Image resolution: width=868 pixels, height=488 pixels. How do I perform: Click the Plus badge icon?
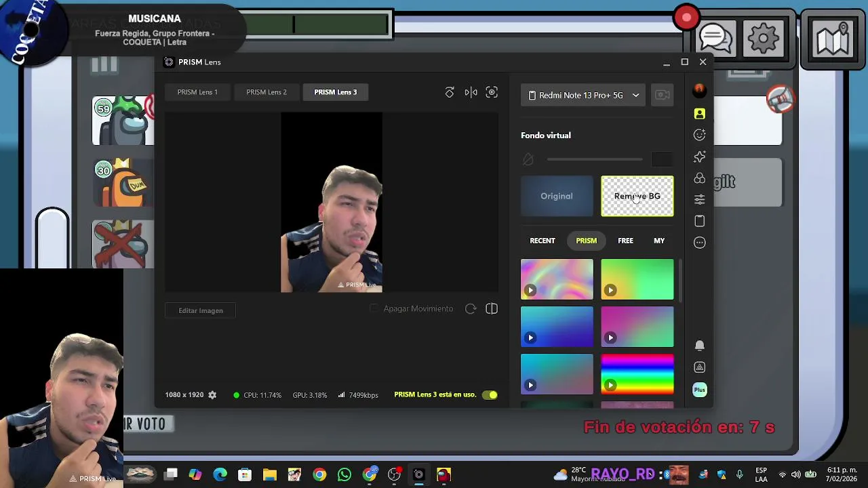pos(699,390)
